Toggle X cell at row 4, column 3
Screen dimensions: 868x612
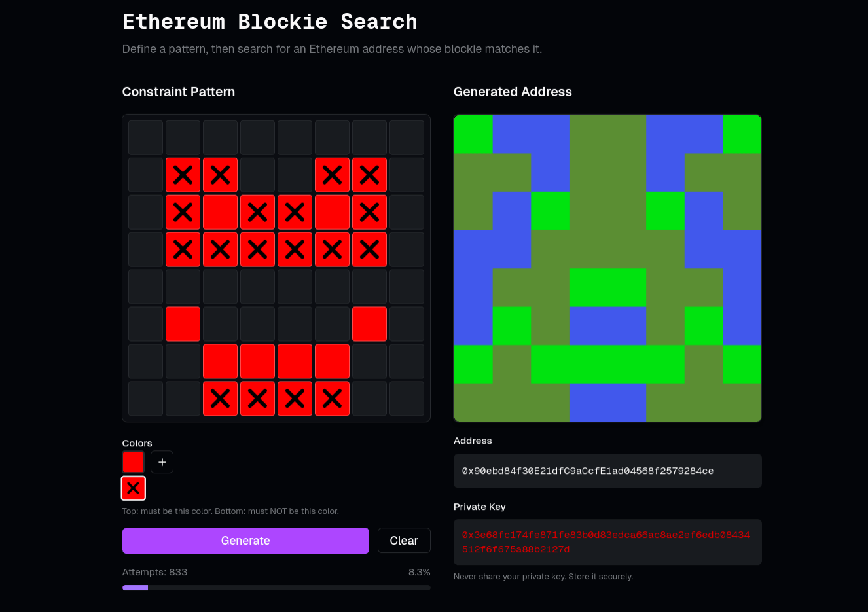click(220, 249)
